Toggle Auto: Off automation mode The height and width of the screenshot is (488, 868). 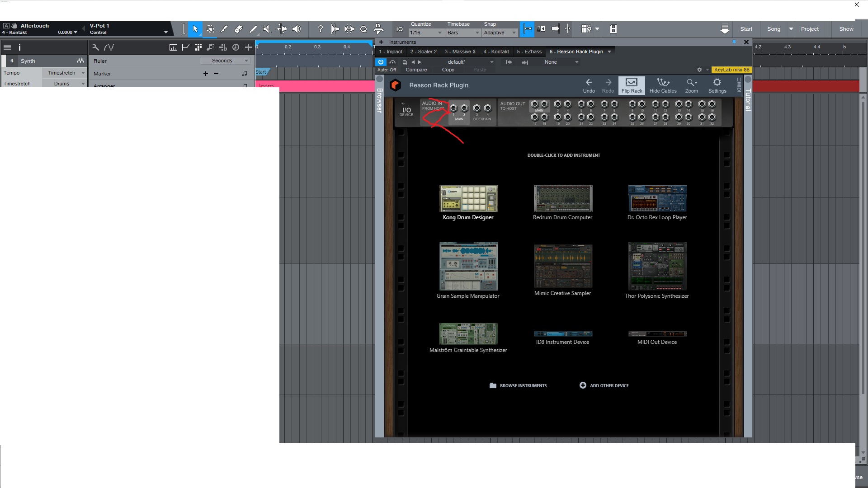pos(387,70)
